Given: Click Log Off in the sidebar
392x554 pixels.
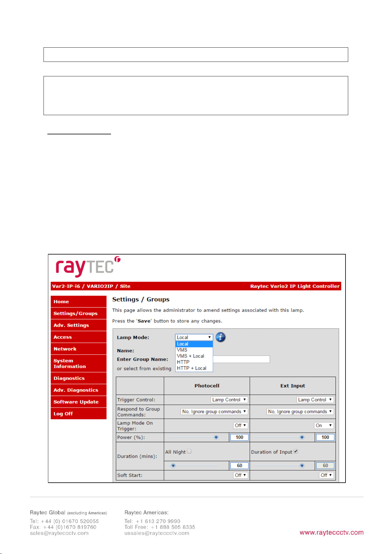Looking at the screenshot, I should 78,414.
